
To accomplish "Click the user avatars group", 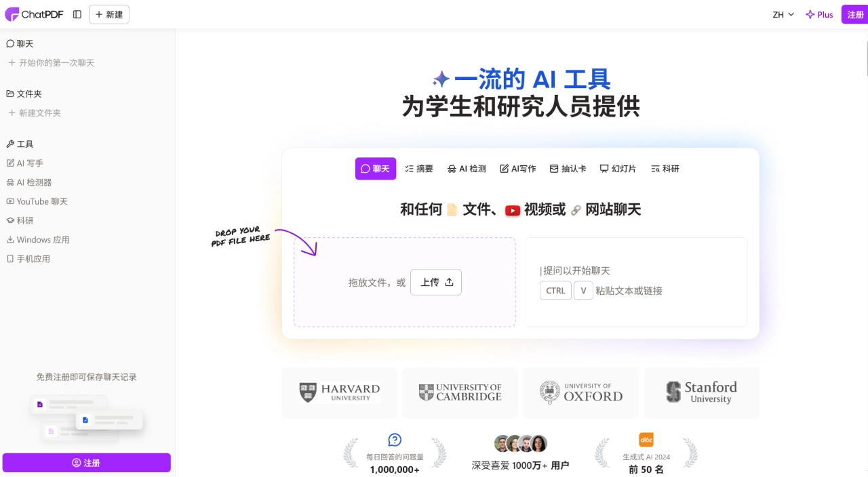I will 521,444.
